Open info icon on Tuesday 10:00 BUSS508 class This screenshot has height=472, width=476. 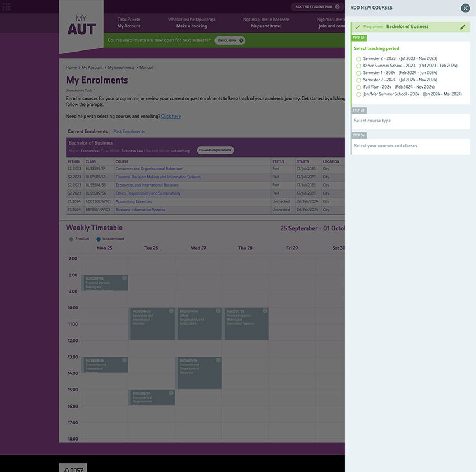(171, 311)
